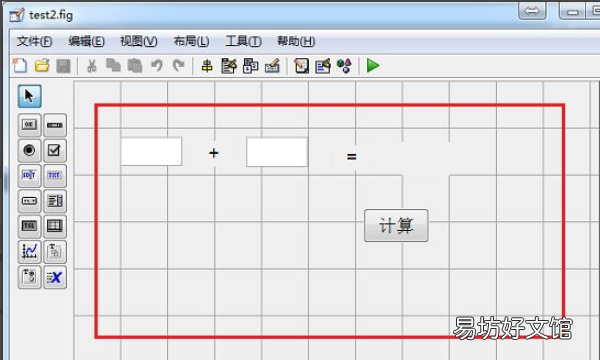Pick the Check Box component

coord(55,150)
